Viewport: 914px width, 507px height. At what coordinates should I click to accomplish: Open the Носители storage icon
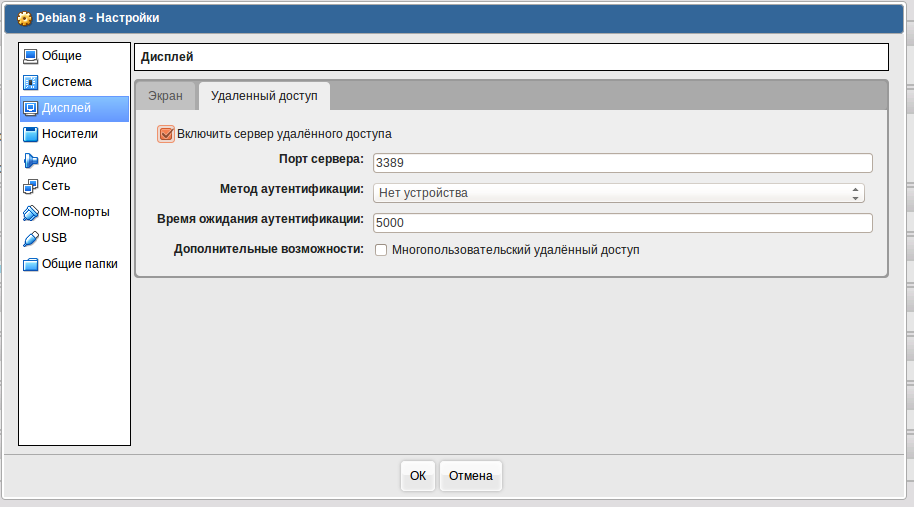30,134
